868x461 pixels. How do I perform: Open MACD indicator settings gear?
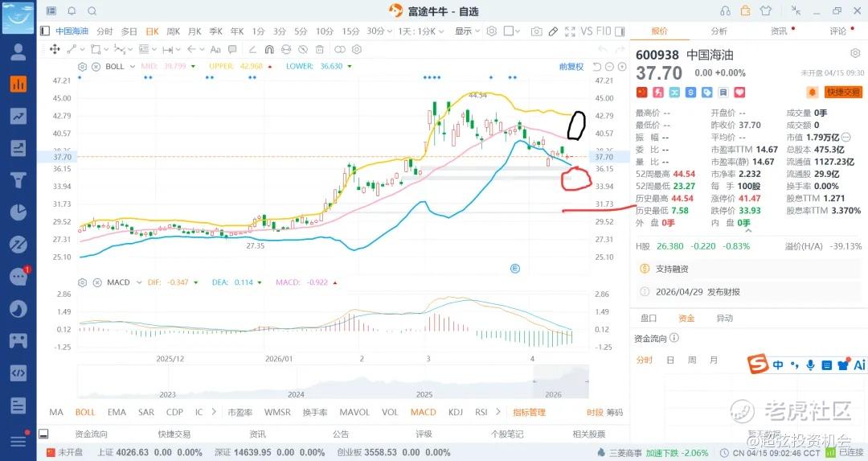pos(83,282)
